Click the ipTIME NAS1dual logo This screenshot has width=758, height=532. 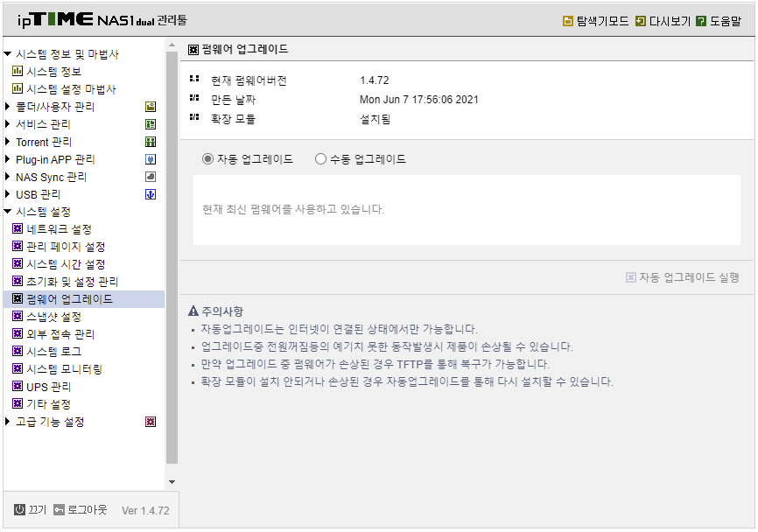pyautogui.click(x=102, y=20)
